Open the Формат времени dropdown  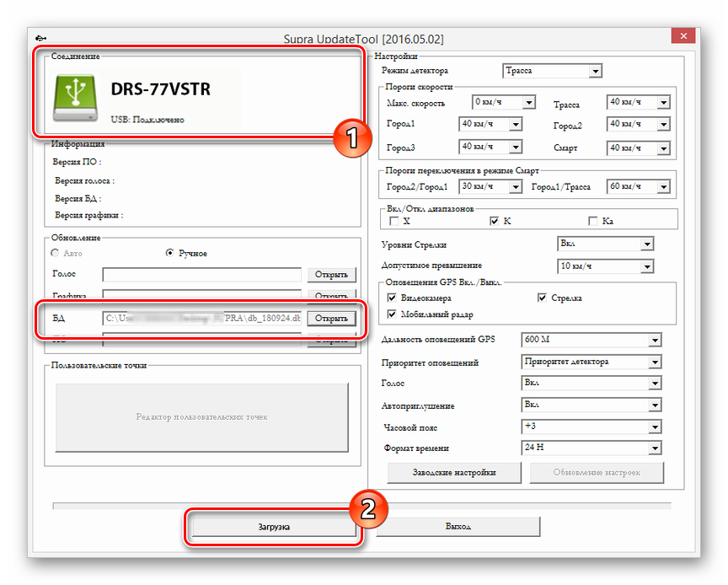pyautogui.click(x=591, y=448)
